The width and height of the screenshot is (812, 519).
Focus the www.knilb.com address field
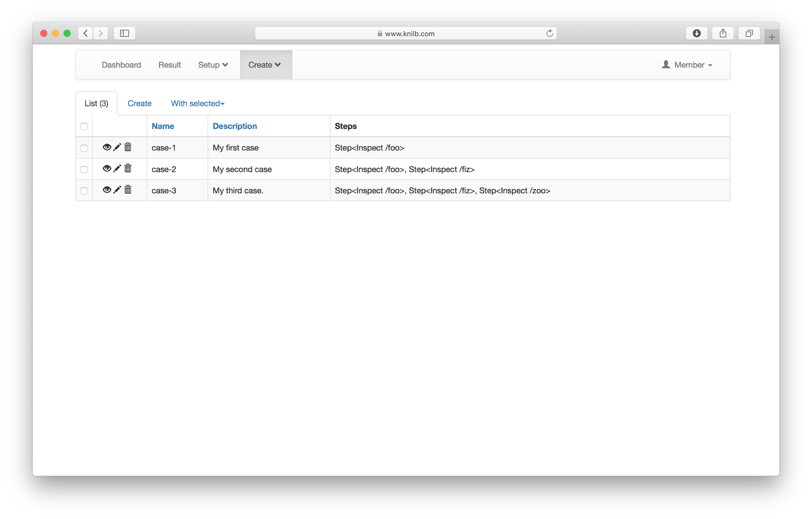[x=406, y=33]
